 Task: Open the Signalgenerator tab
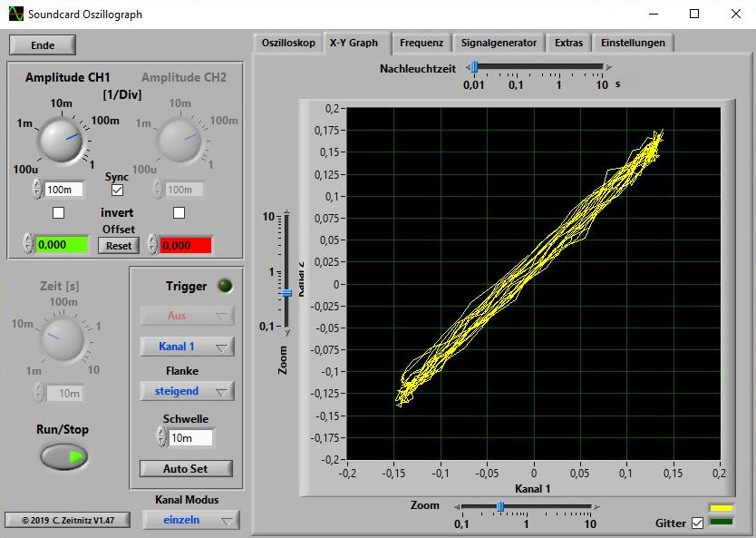[x=499, y=43]
